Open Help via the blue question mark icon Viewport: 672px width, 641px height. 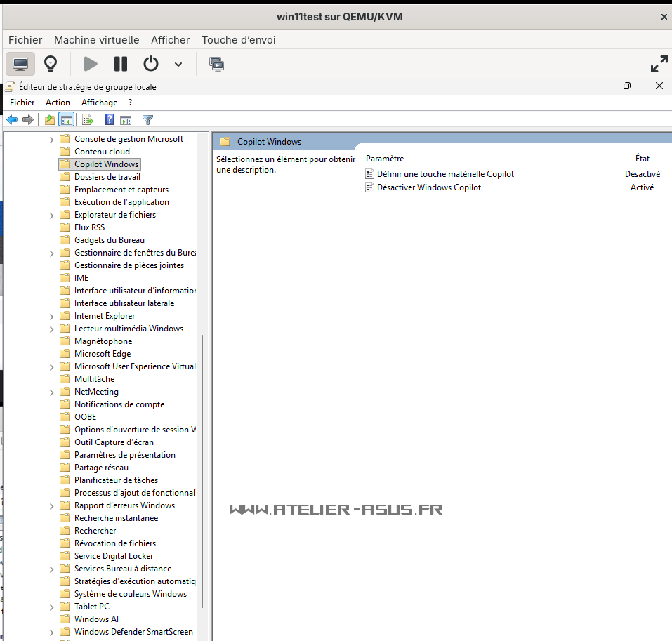(109, 120)
